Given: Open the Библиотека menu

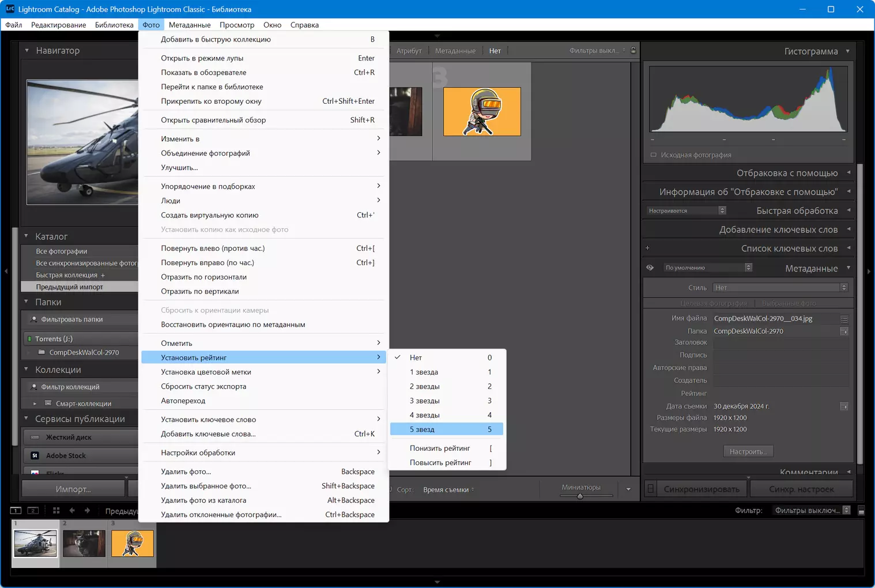Looking at the screenshot, I should [114, 25].
